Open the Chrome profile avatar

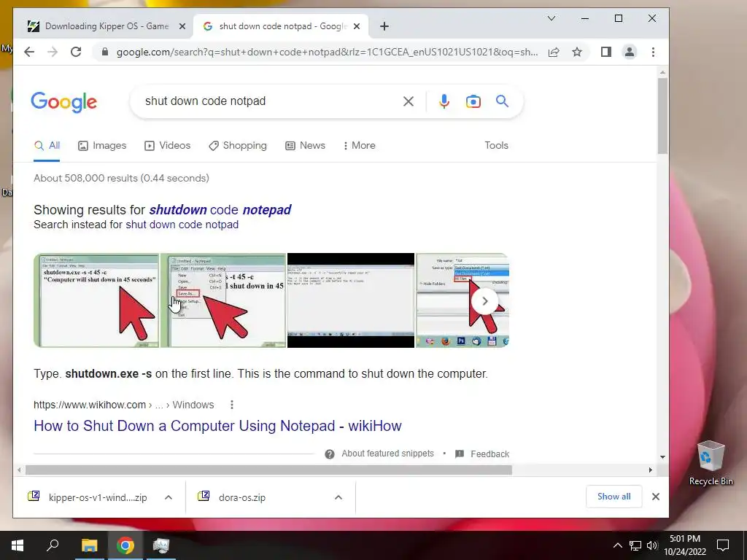pyautogui.click(x=630, y=52)
